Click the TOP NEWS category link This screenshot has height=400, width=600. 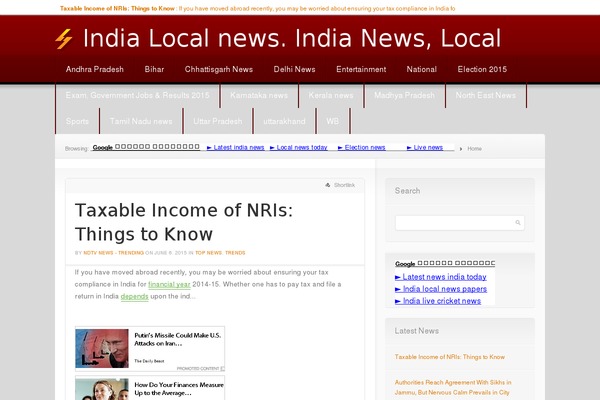[208, 253]
